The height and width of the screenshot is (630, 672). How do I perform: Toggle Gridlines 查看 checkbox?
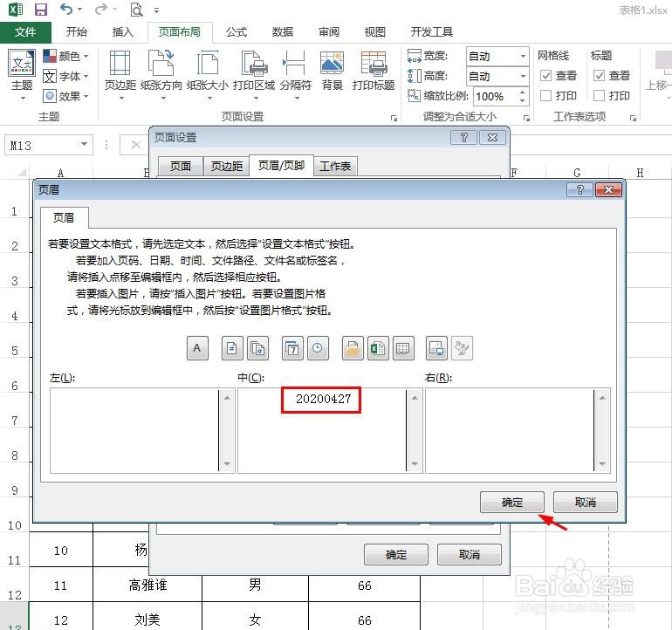(x=545, y=76)
